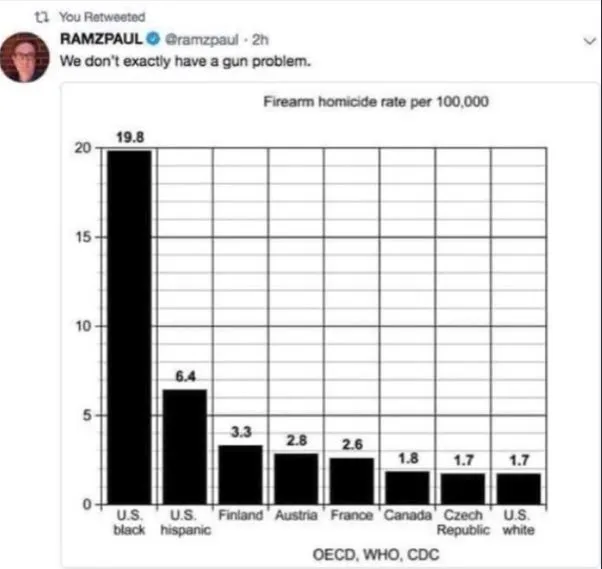Select the France bar

pos(352,480)
